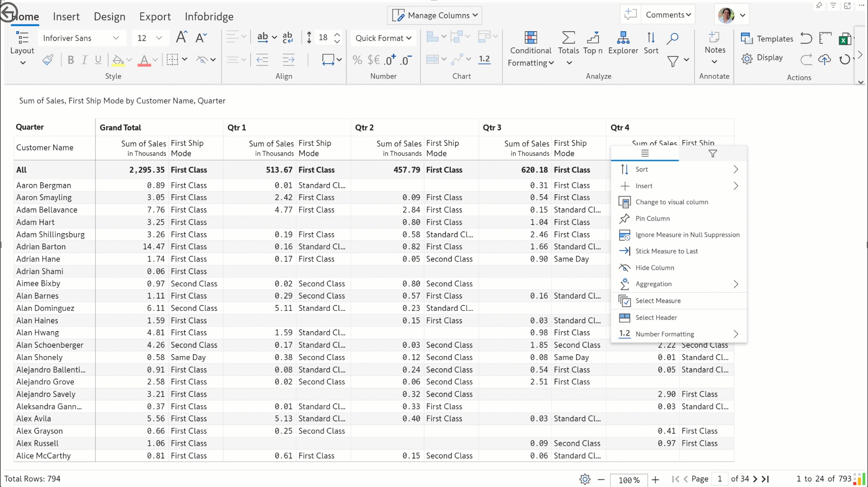
Task: Toggle italic text formatting
Action: point(85,60)
